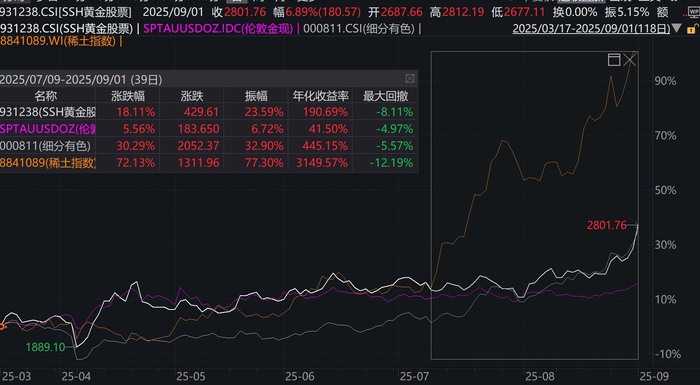Select the 8841089(稀土指数) table row name
The width and height of the screenshot is (700, 385).
coord(48,163)
